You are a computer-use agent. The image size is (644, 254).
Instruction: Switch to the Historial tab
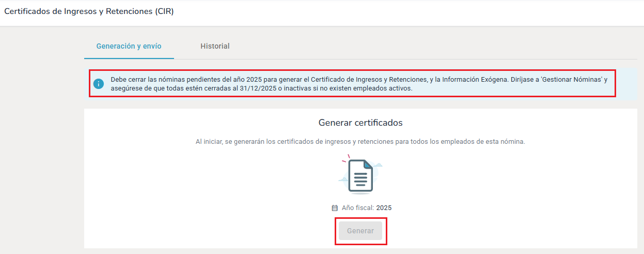pyautogui.click(x=215, y=46)
